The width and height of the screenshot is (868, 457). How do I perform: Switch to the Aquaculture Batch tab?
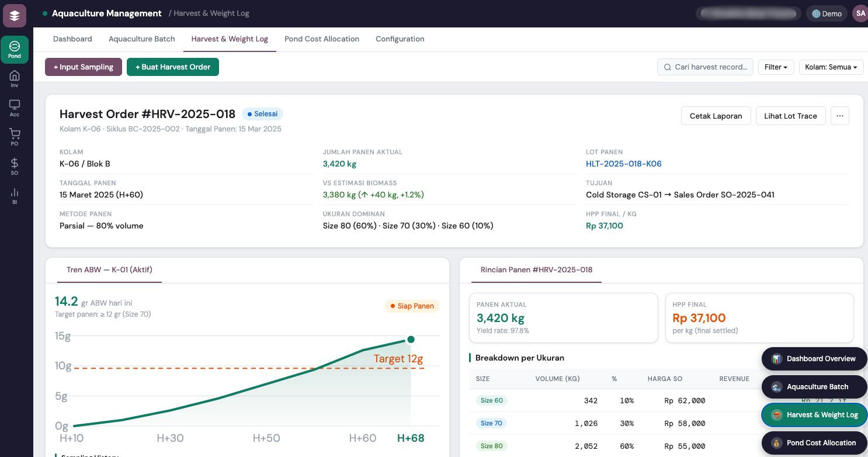point(141,39)
